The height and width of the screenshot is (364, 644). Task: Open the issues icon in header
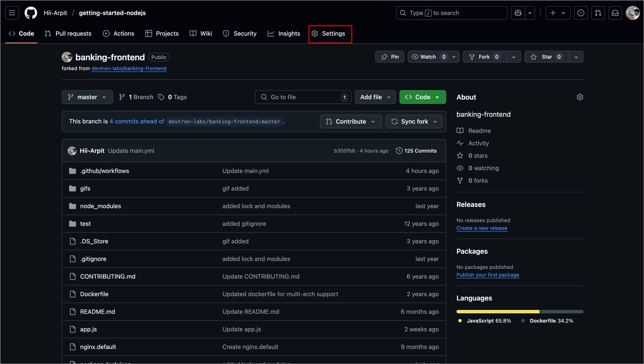coord(581,13)
